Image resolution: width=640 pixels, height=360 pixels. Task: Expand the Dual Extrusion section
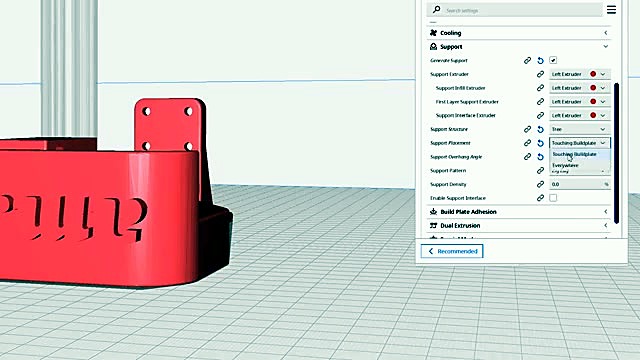click(606, 225)
